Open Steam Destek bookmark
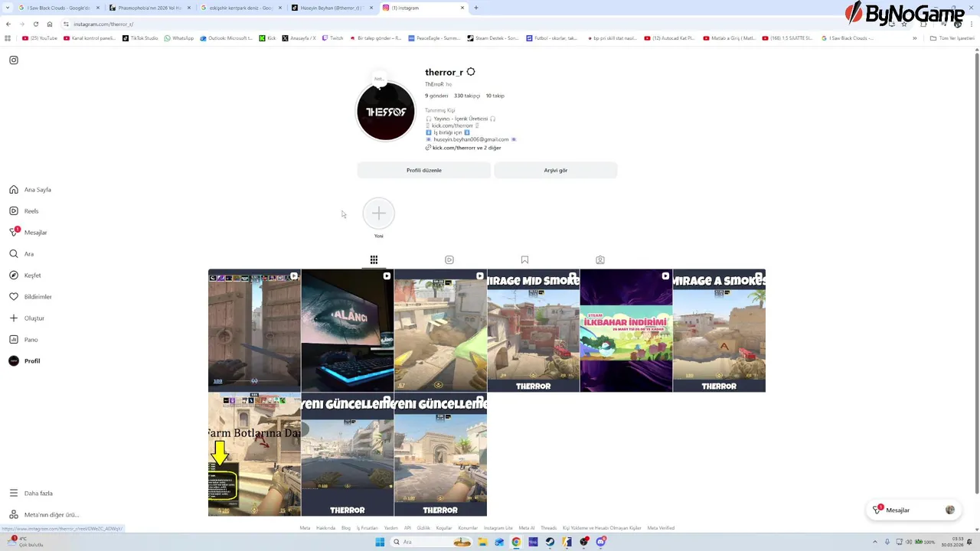 pyautogui.click(x=492, y=38)
